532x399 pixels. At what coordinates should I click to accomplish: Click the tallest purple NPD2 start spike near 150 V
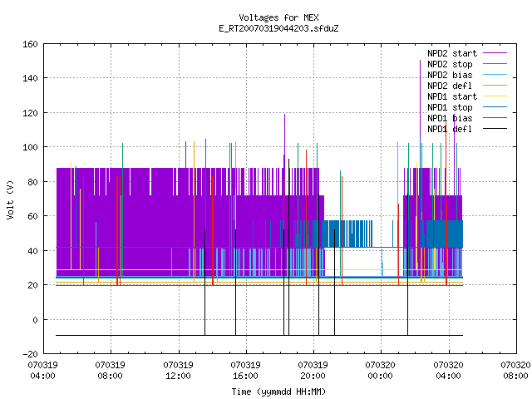coord(420,101)
